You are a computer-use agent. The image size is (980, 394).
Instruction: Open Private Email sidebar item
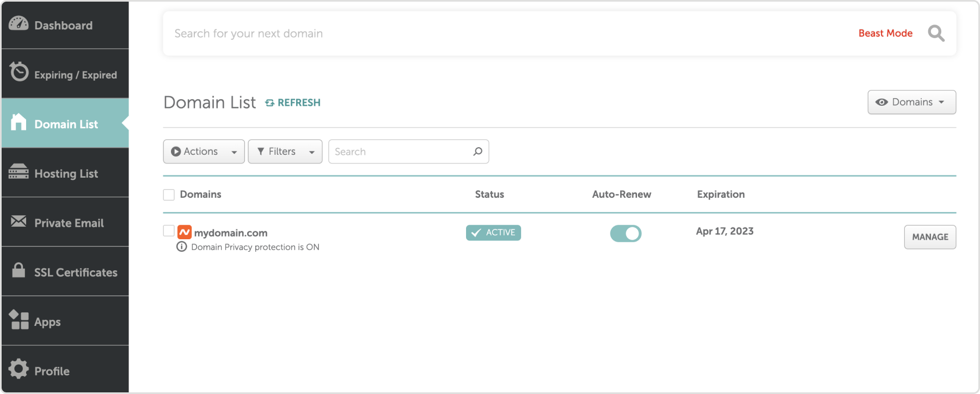[x=65, y=222]
